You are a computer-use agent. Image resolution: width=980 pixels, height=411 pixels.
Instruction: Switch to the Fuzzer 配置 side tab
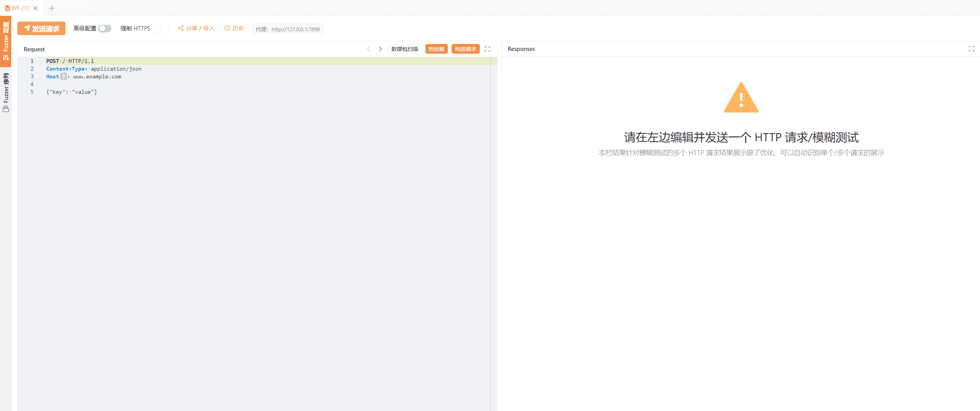pos(6,41)
